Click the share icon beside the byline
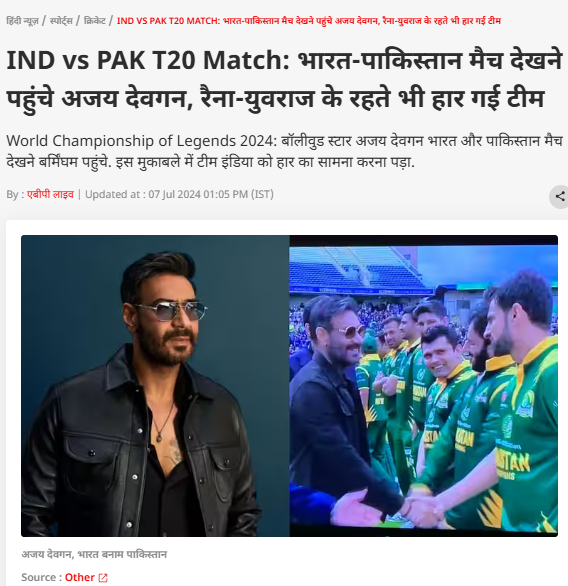 (559, 196)
